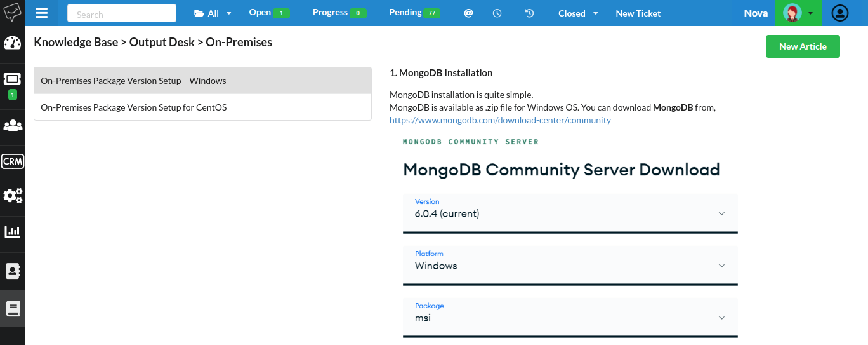Click the green badge showing 1 in sidebar
This screenshot has height=345, width=868.
12,95
